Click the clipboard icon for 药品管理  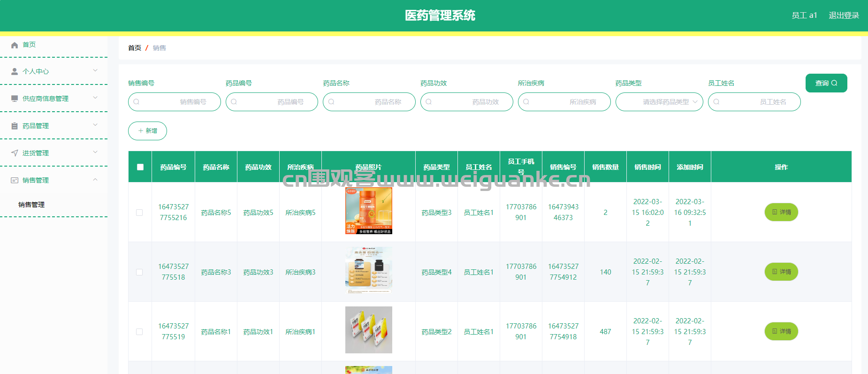(x=15, y=126)
